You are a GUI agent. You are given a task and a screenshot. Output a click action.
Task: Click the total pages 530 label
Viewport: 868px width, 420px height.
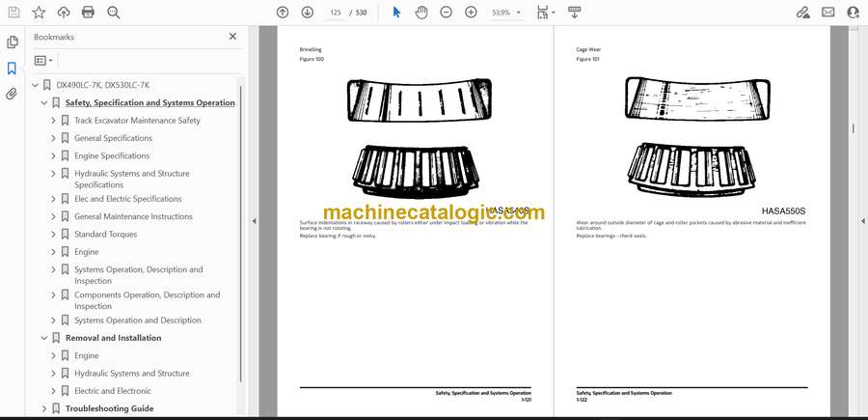click(x=361, y=13)
